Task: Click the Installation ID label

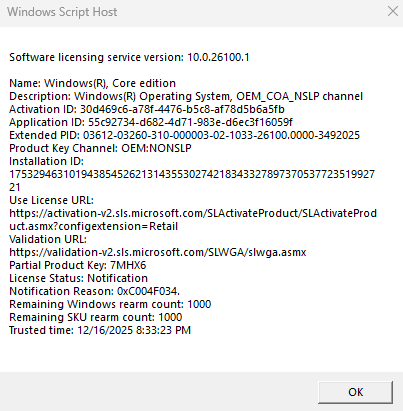Action: pos(46,161)
